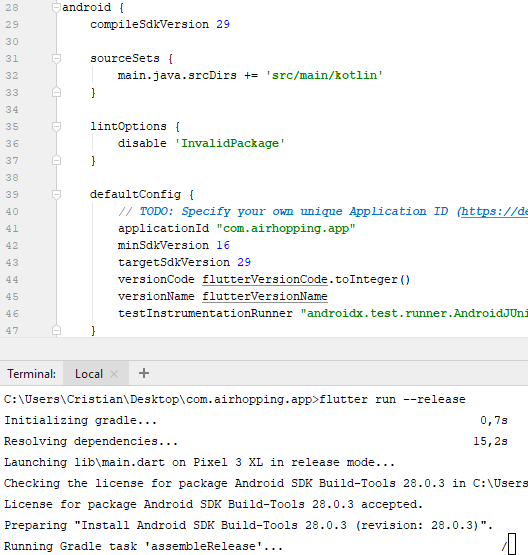Viewport: 528px width, 555px height.
Task: Click 0,7s timing in terminal
Action: tap(494, 420)
